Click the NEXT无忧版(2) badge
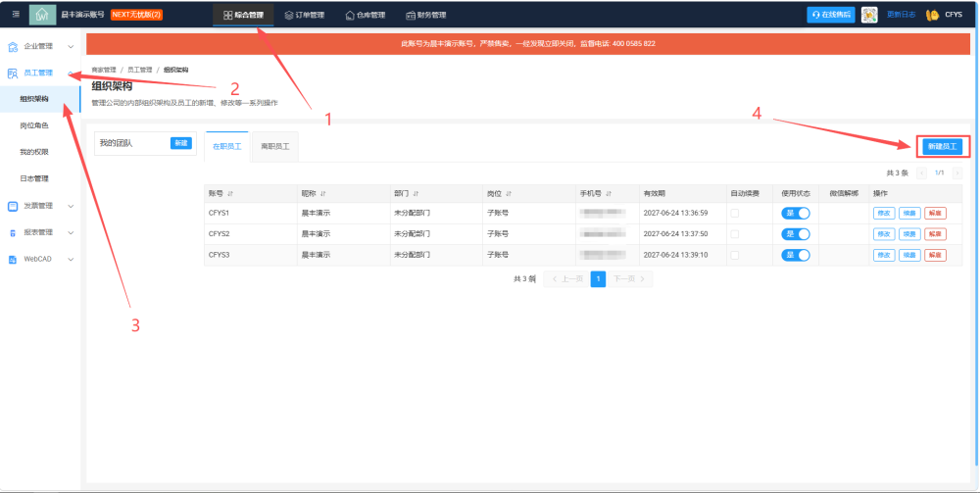 [136, 15]
